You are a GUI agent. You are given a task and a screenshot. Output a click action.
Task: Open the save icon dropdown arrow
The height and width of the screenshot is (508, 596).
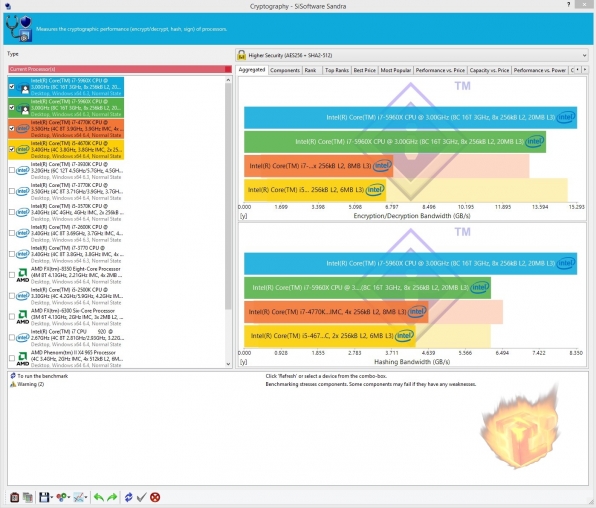[x=51, y=497]
